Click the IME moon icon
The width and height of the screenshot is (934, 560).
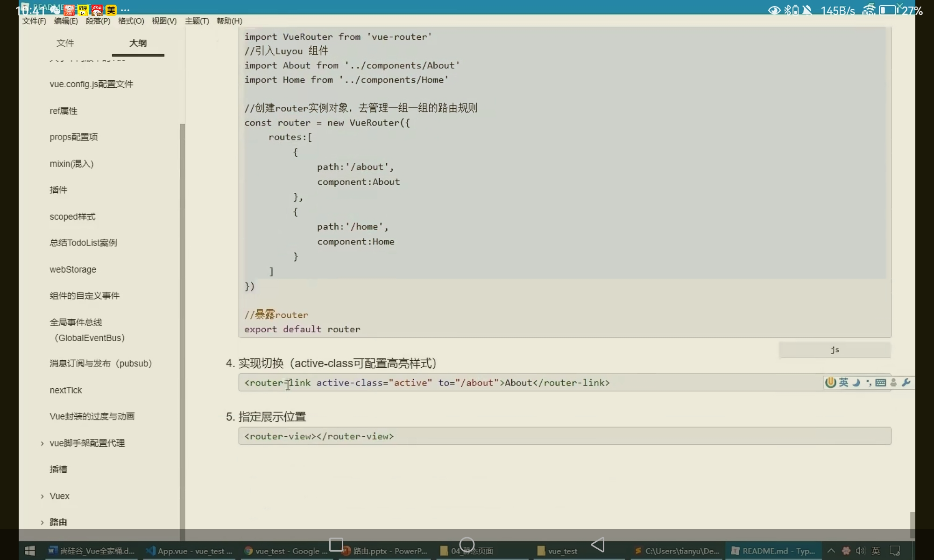[856, 383]
